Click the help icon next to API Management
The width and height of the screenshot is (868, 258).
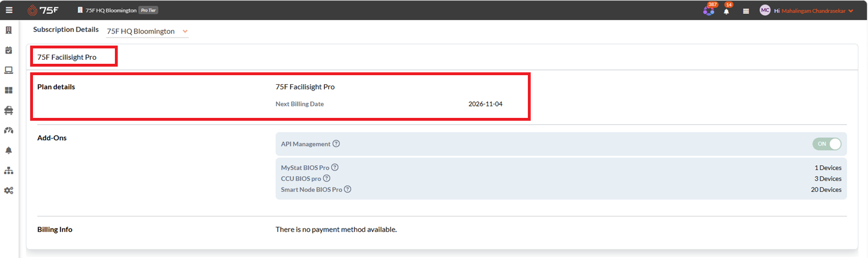click(x=336, y=144)
